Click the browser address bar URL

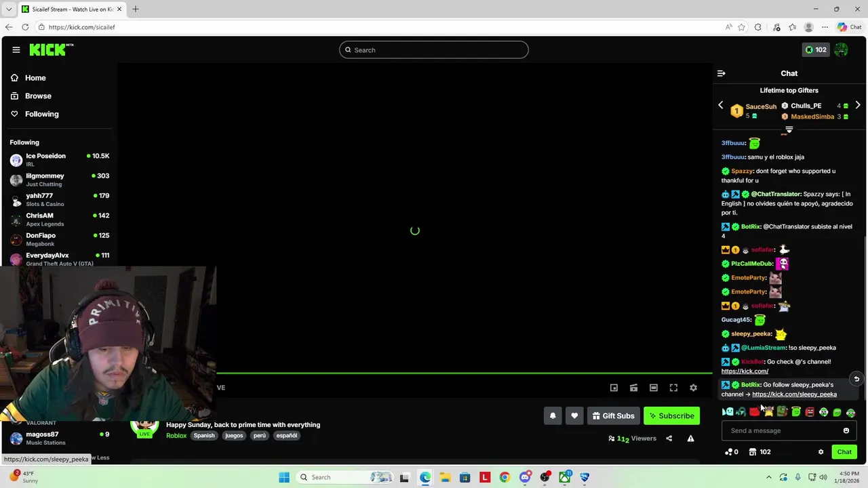coord(81,27)
